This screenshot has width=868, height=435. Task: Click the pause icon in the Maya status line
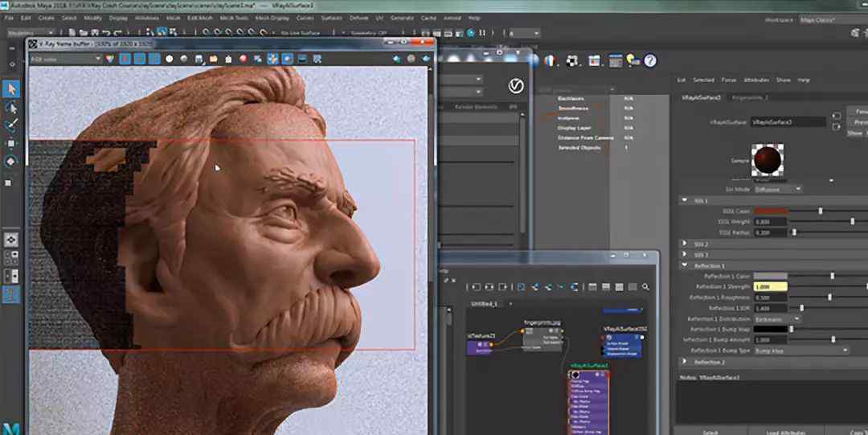pos(482,33)
